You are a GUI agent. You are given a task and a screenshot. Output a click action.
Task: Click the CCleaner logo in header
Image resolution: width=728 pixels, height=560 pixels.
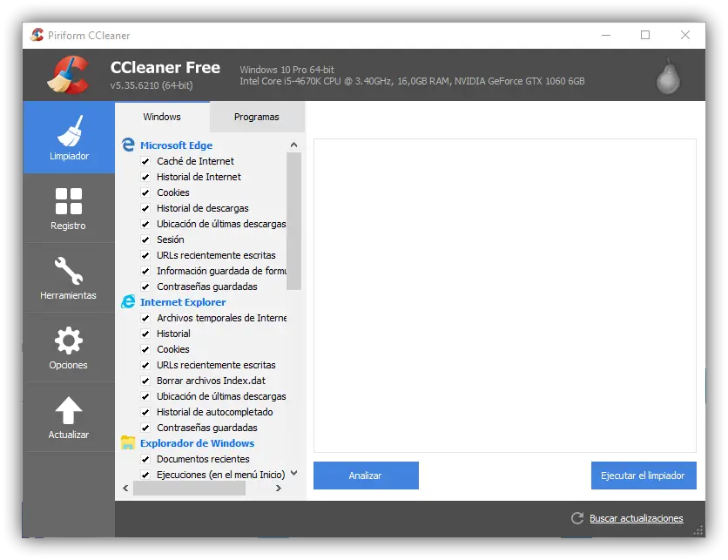pyautogui.click(x=68, y=75)
